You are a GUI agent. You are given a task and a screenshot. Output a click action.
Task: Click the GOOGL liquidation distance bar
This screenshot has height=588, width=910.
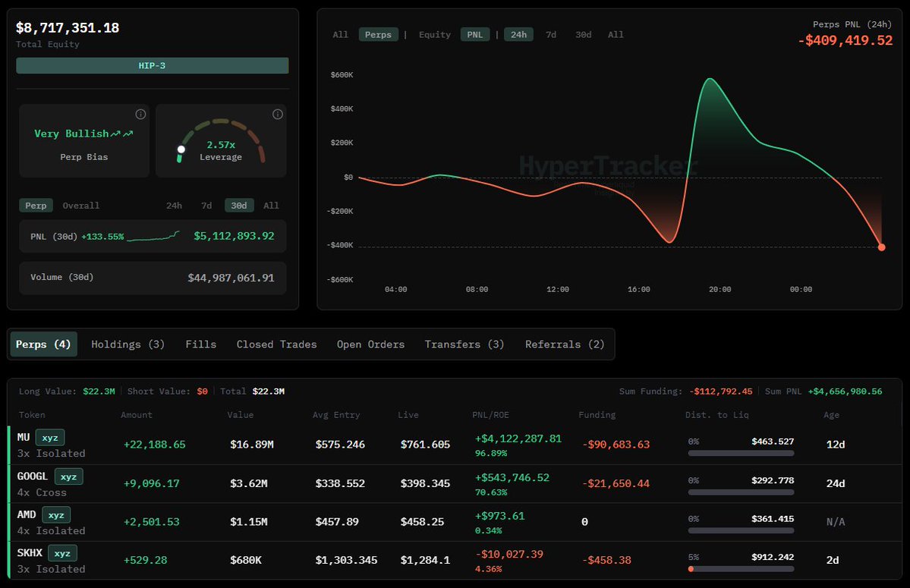tap(741, 492)
